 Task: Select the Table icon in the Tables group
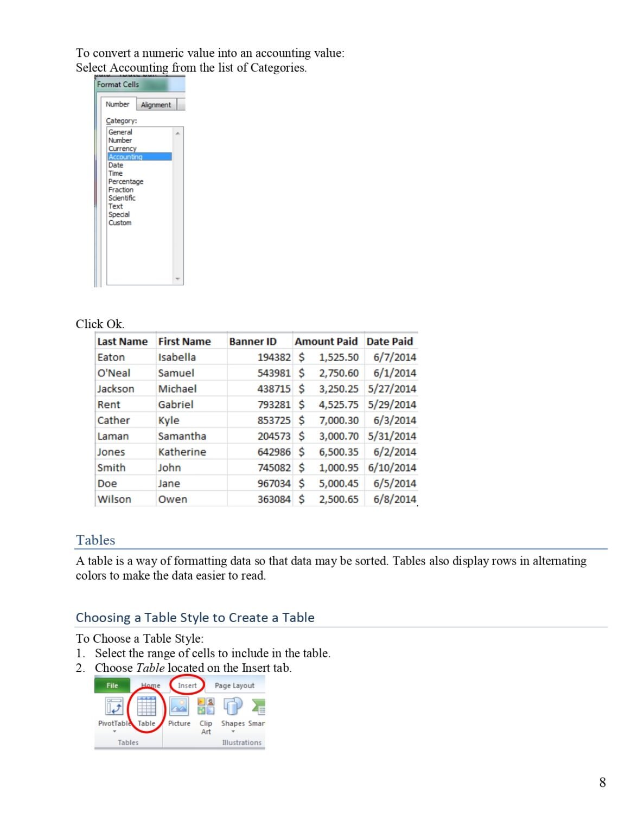click(146, 707)
